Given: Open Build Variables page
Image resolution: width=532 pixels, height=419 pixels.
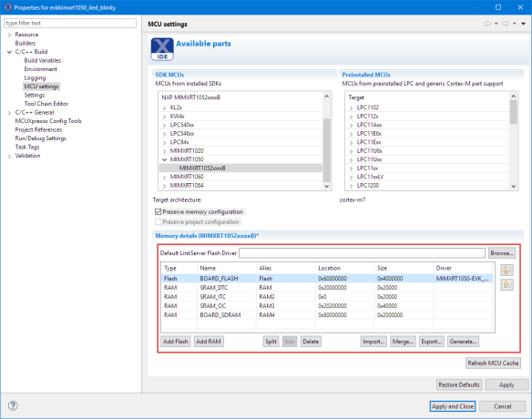Looking at the screenshot, I should pos(43,60).
